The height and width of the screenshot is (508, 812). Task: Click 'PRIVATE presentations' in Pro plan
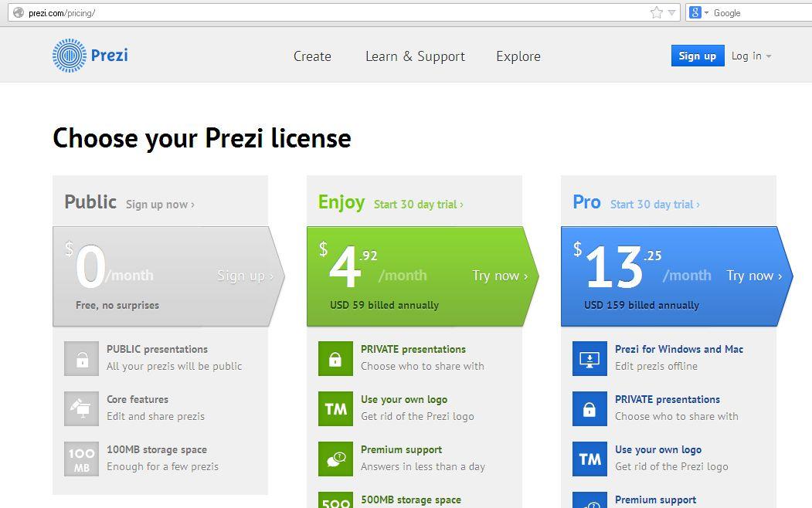point(667,399)
